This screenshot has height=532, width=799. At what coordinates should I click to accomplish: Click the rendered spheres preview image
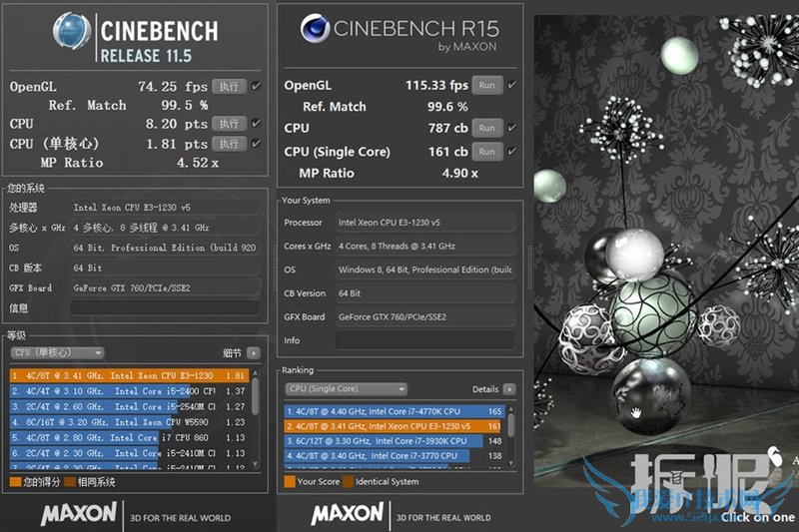pos(666,251)
